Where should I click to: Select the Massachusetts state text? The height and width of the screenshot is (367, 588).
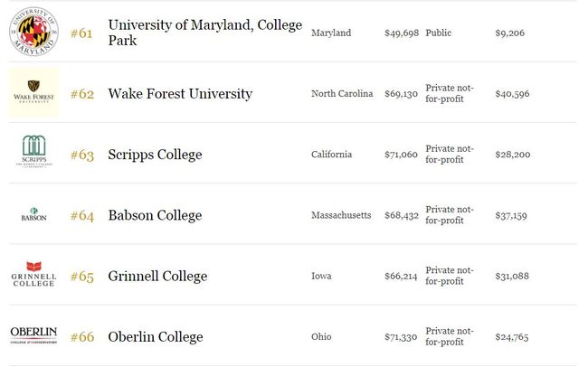341,215
